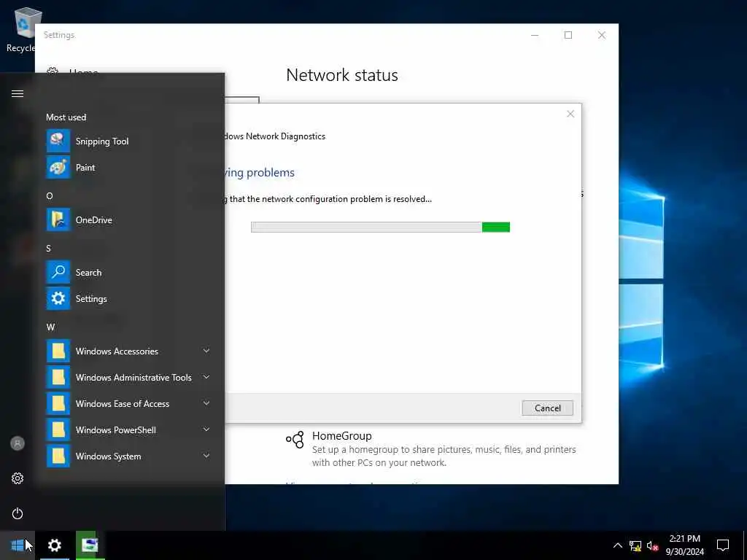Close the Settings window

602,35
